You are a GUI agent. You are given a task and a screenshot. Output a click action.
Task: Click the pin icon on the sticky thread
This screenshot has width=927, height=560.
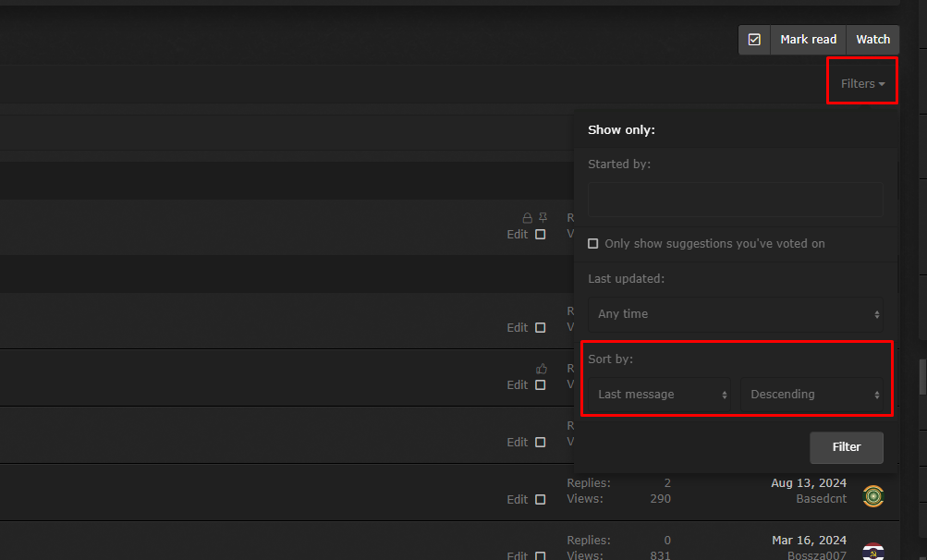pos(543,217)
